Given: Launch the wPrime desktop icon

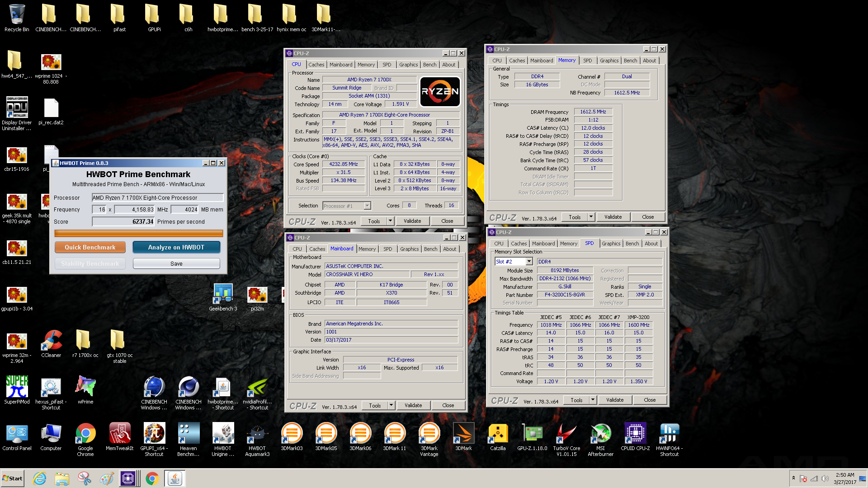Looking at the screenshot, I should (85, 389).
